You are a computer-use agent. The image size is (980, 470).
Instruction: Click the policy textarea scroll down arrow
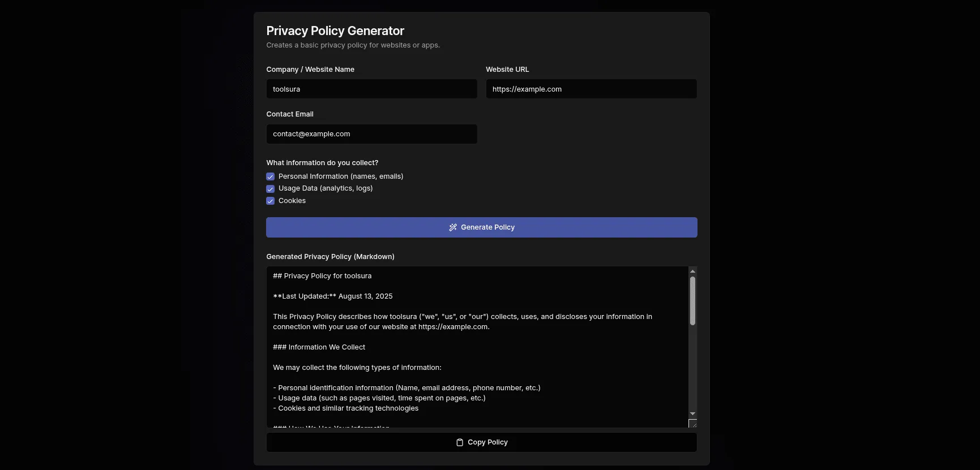692,414
